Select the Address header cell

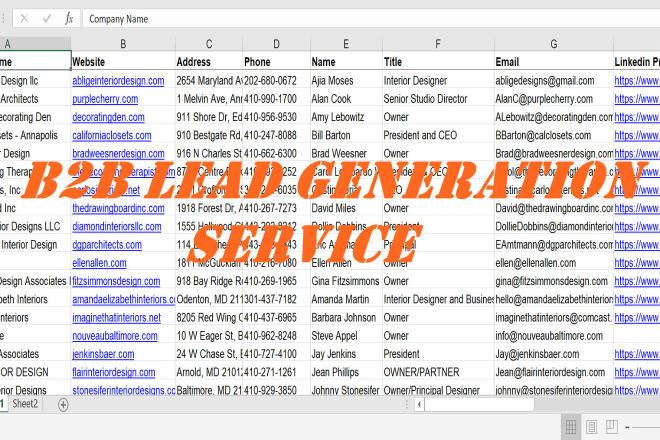point(209,62)
